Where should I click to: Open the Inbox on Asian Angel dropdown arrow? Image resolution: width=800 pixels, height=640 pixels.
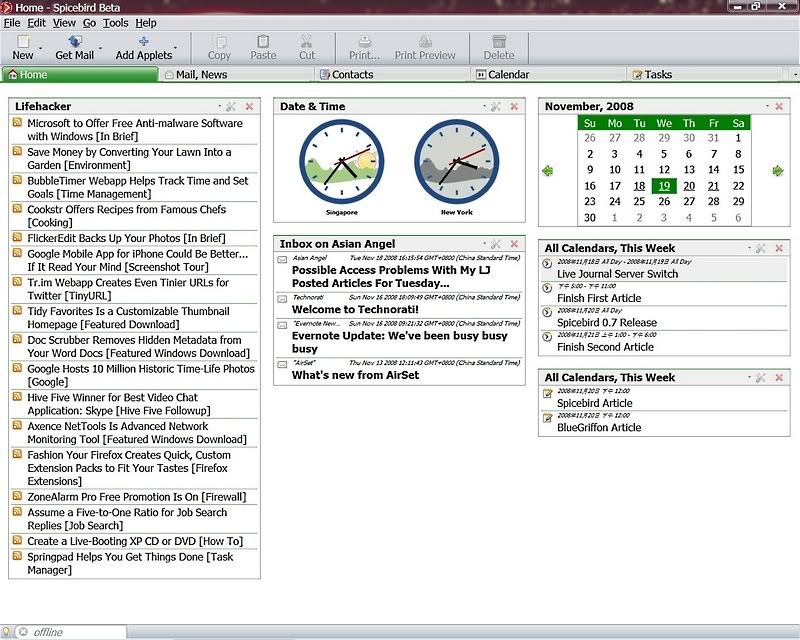pyautogui.click(x=485, y=244)
